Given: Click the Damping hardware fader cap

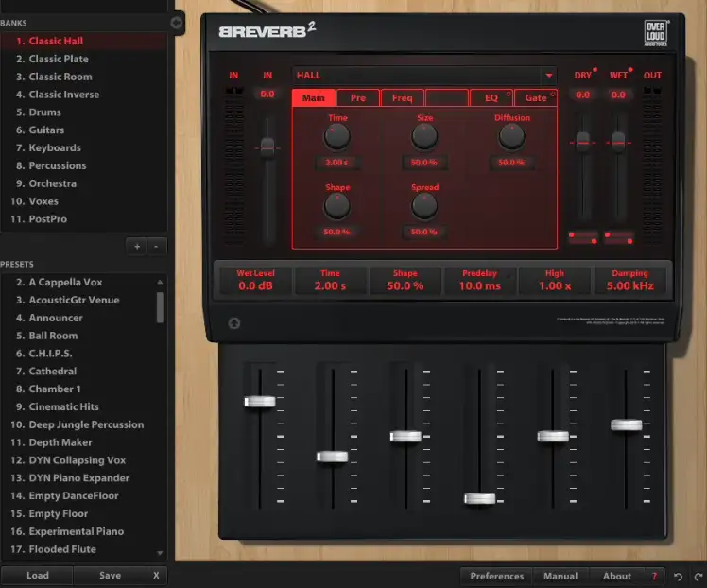Looking at the screenshot, I should point(627,424).
